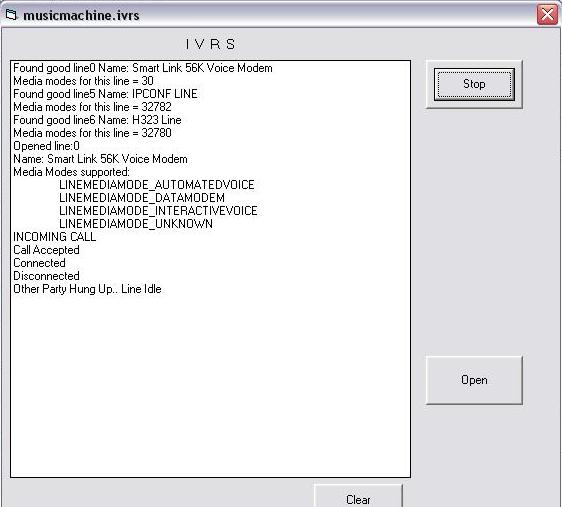Viewport: 562px width, 507px height.
Task: Select 'Other Party Hung Up.. Line Idle'
Action: pos(87,289)
